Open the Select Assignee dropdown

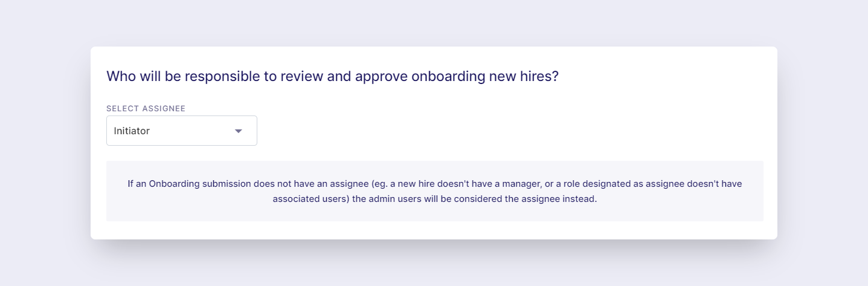point(182,131)
